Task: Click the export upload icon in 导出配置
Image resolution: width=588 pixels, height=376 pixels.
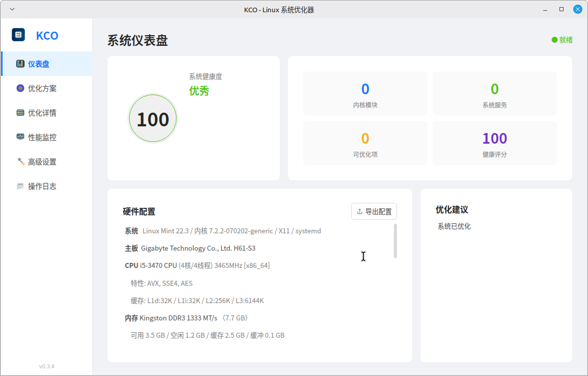Action: pyautogui.click(x=360, y=211)
